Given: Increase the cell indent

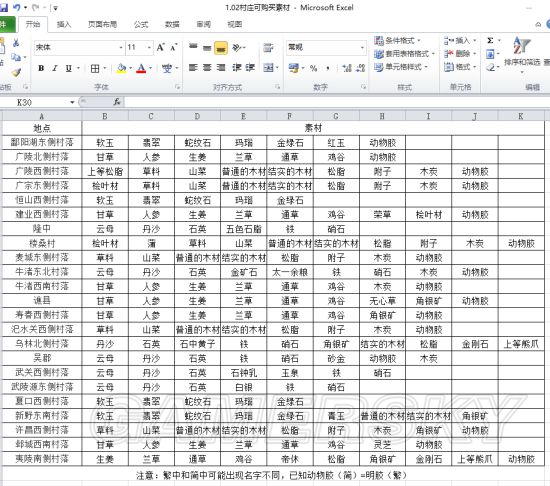Looking at the screenshot, I should coord(250,67).
